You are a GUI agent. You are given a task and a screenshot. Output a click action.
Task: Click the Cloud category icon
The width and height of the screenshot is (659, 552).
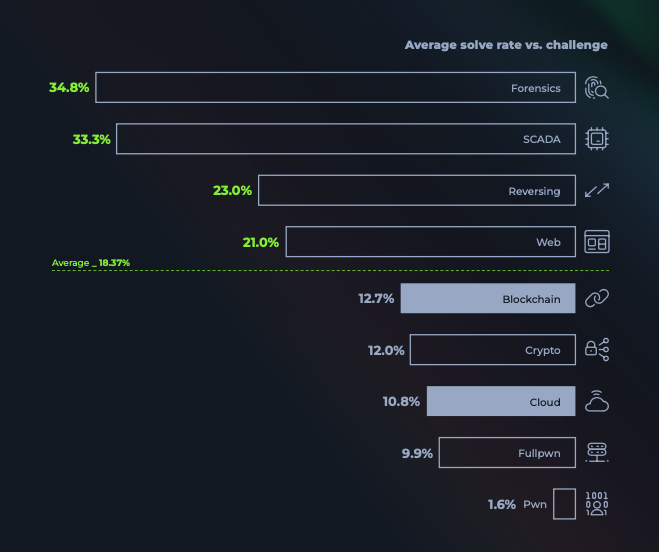[597, 401]
